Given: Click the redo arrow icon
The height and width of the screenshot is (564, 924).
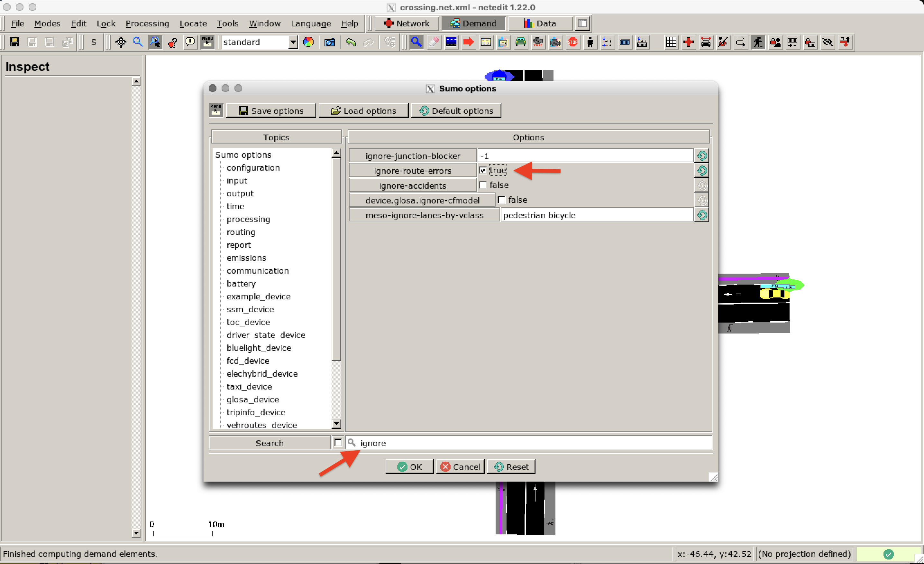Looking at the screenshot, I should [369, 42].
